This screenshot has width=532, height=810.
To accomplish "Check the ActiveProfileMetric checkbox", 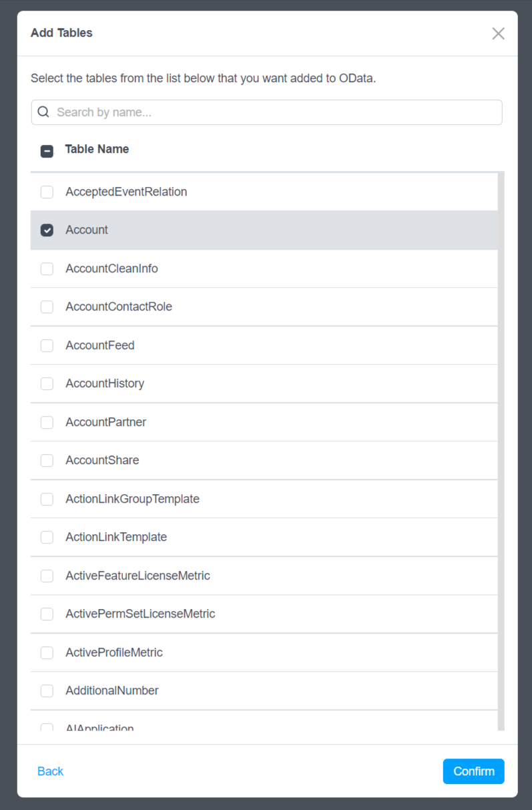I will [47, 653].
